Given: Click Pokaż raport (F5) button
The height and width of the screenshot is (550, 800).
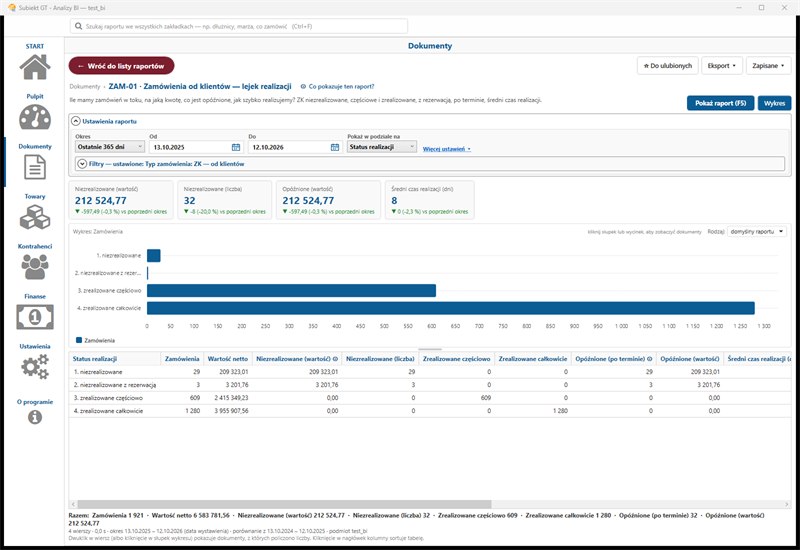Looking at the screenshot, I should click(720, 103).
